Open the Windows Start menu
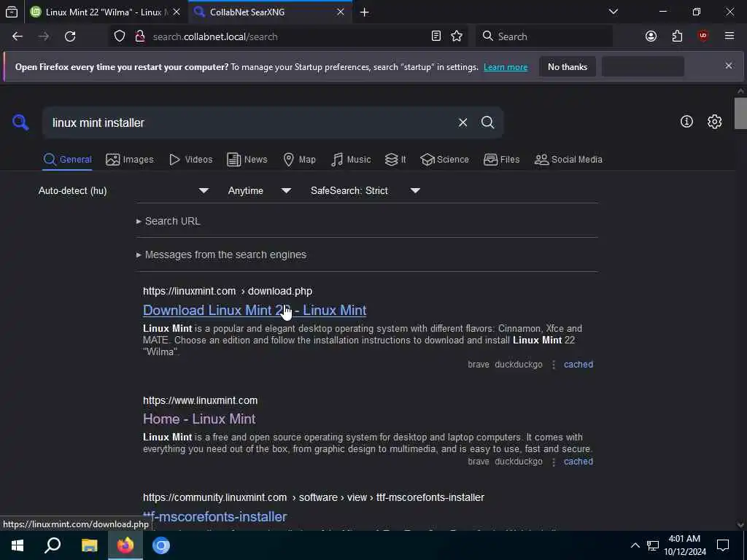The image size is (747, 560). tap(18, 545)
